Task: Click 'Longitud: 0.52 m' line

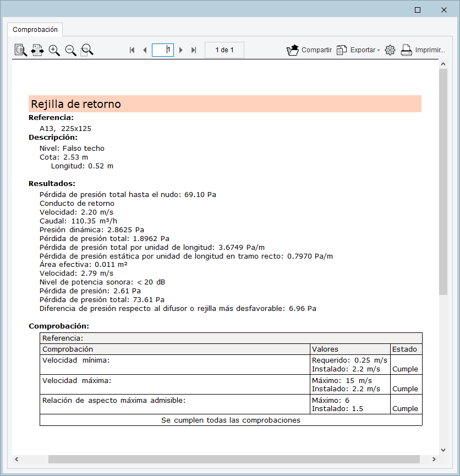Action: tap(82, 166)
